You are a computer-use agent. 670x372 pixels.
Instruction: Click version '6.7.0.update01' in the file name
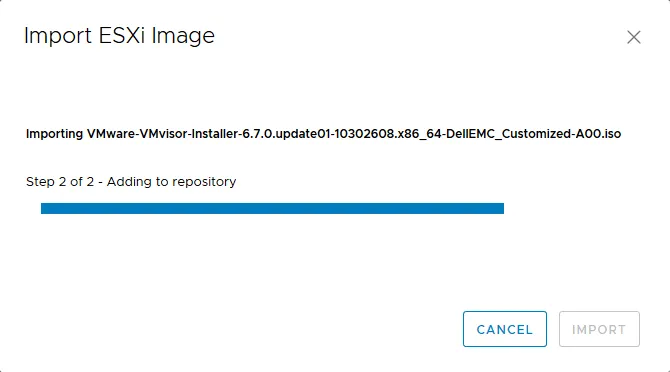click(x=286, y=134)
